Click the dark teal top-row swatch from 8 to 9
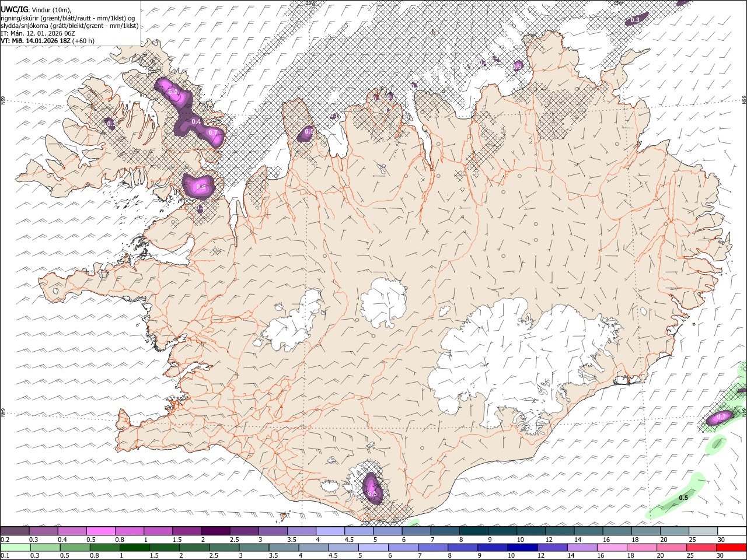Viewport: 747px width, 560px height. tap(474, 531)
